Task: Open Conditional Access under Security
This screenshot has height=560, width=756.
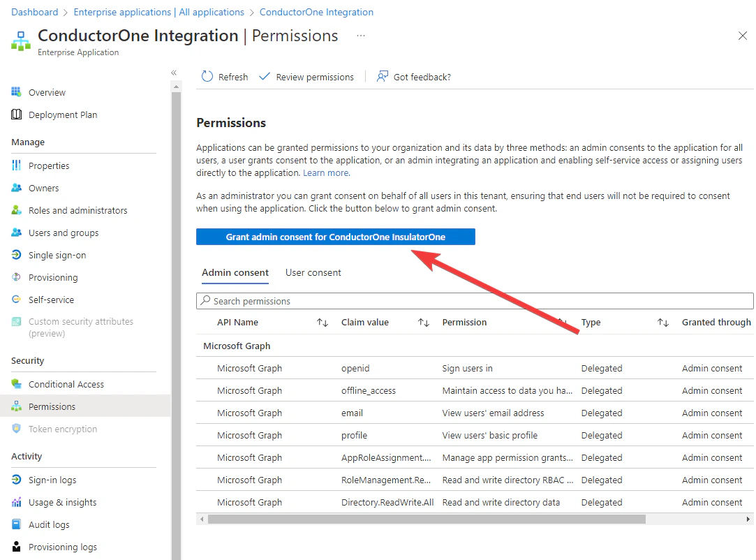Action: click(x=66, y=384)
